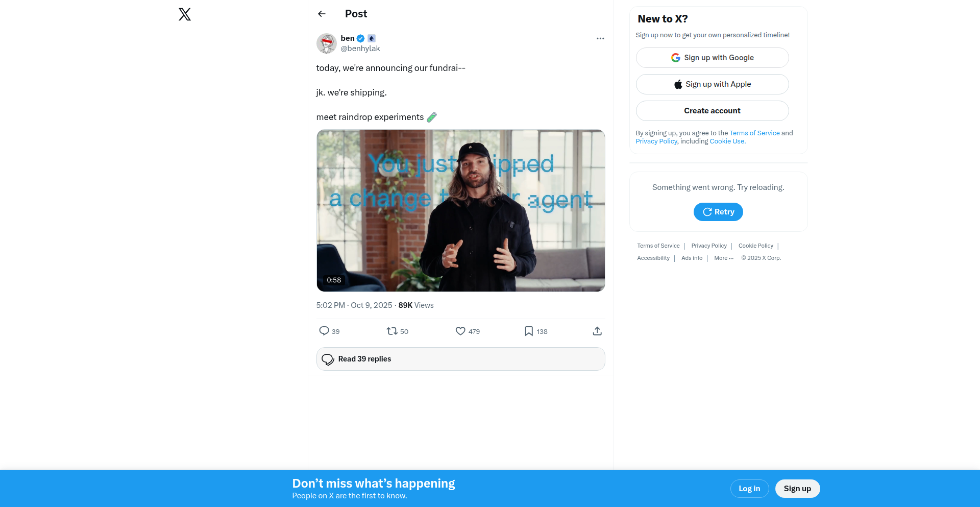Open the Terms of Service link in signup text
Screen dimensions: 980x507
coord(754,133)
